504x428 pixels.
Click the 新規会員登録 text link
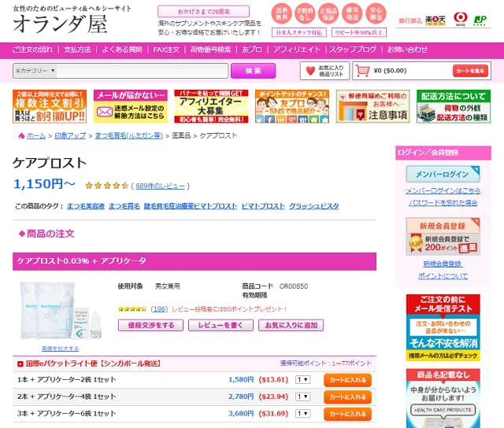pos(443,264)
